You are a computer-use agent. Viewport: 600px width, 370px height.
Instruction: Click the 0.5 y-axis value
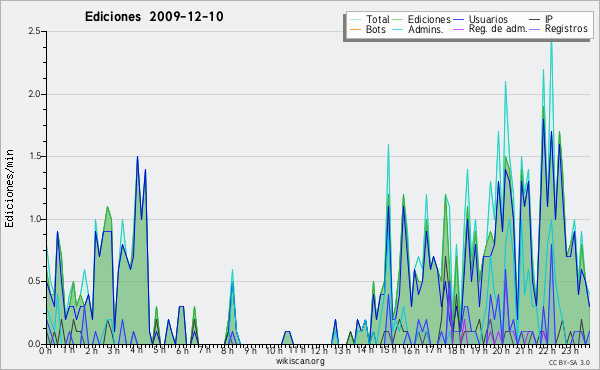tap(34, 282)
